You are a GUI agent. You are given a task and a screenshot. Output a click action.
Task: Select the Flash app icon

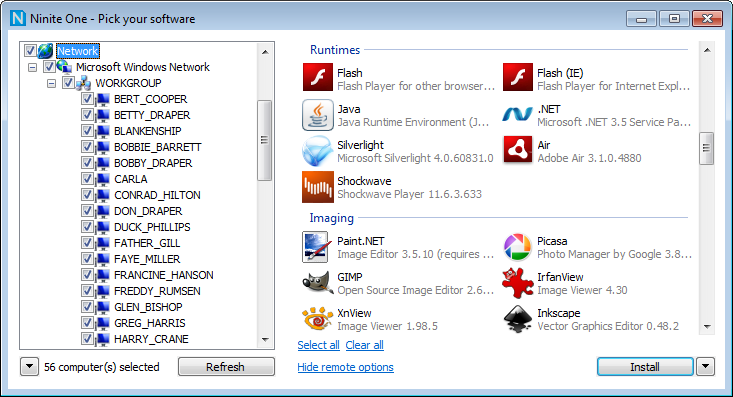point(318,77)
